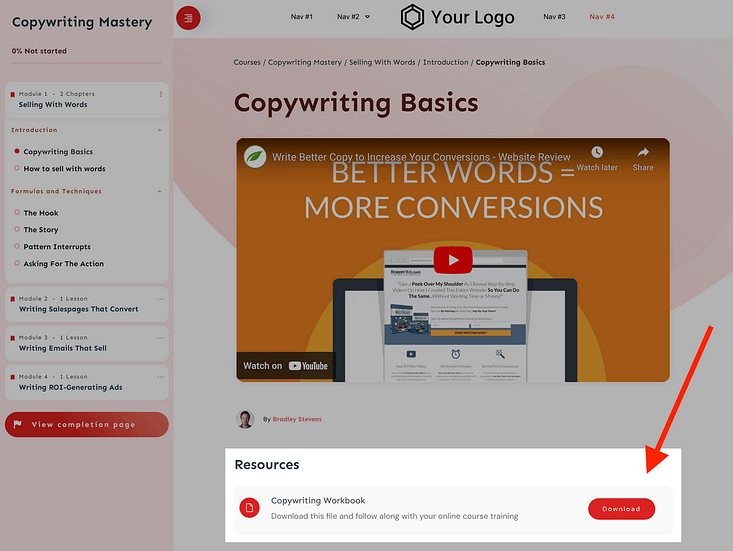Click Module 3 bookmark icon
The height and width of the screenshot is (551, 733).
click(x=13, y=338)
